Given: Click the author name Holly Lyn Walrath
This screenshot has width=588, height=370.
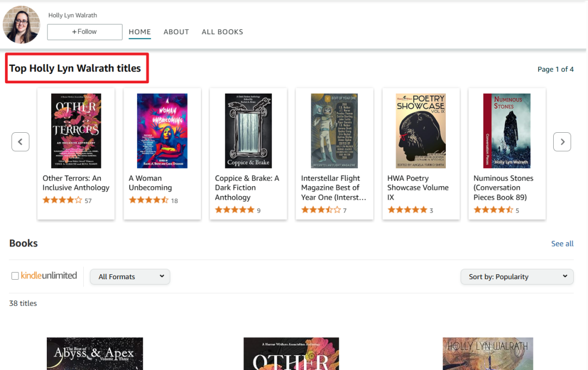Looking at the screenshot, I should click(73, 15).
